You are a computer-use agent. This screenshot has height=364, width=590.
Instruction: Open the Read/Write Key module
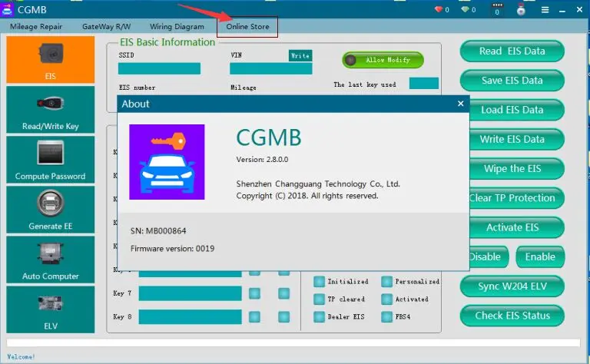tap(51, 110)
